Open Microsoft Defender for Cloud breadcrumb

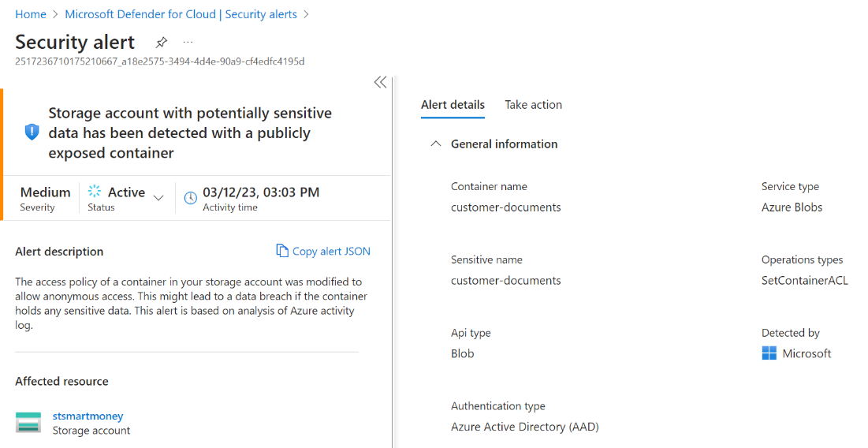click(181, 14)
